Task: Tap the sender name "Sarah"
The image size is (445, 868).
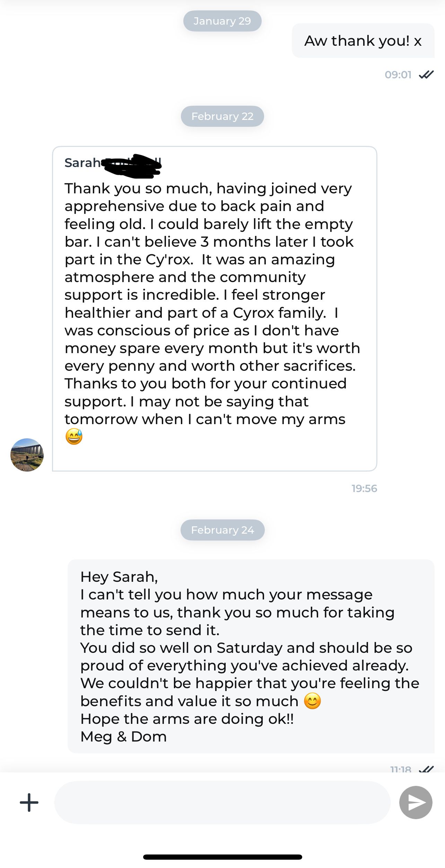Action: [82, 163]
